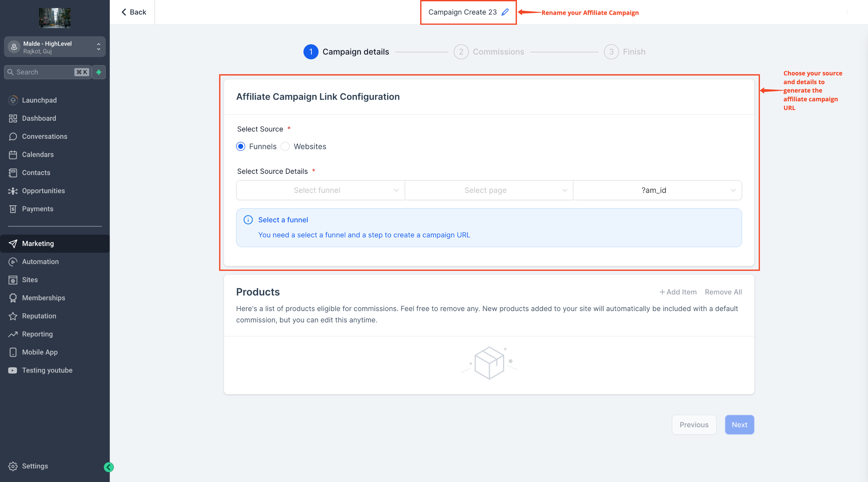The image size is (868, 482).
Task: Open the Select page dropdown
Action: pos(489,190)
